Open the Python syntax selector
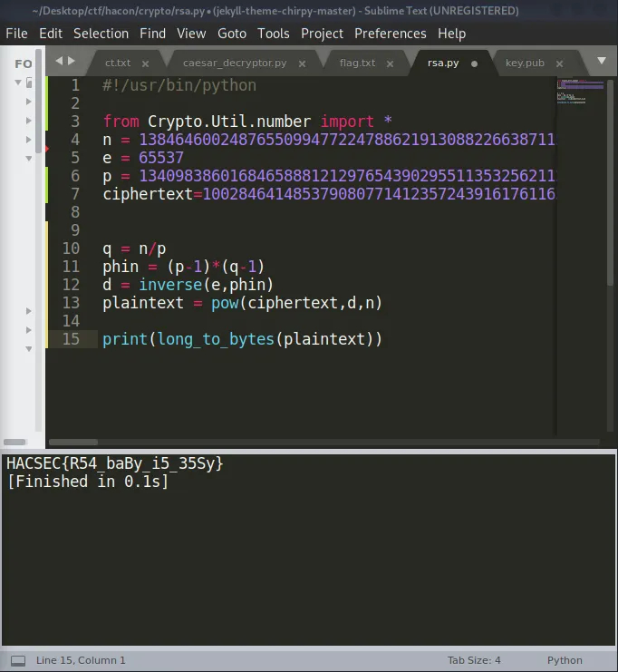The image size is (618, 672). point(565,660)
